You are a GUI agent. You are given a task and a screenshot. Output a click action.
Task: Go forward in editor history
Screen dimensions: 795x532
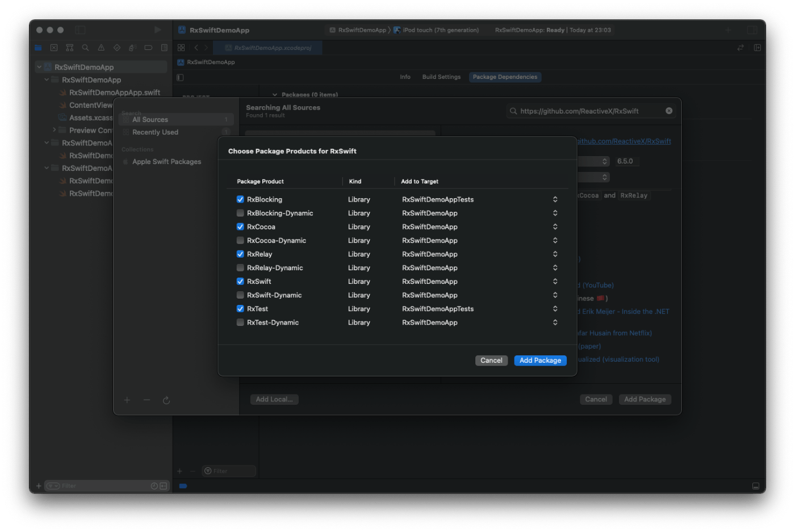click(206, 48)
